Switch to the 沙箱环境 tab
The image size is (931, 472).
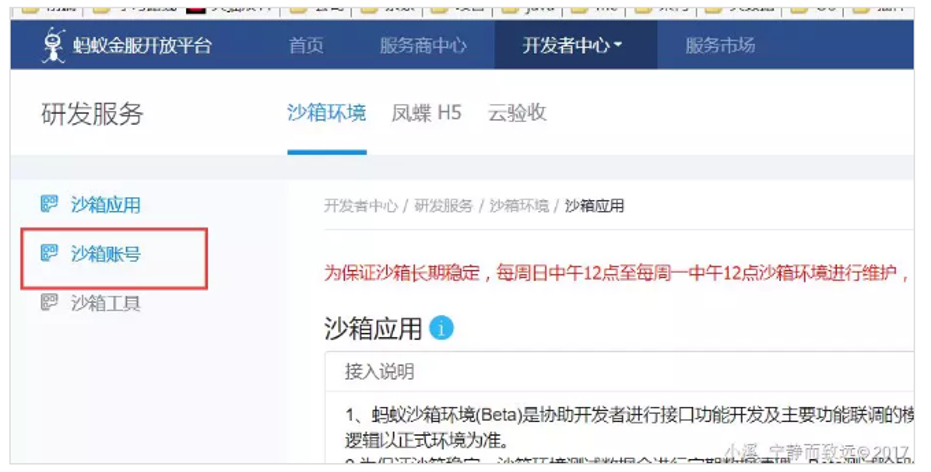[327, 112]
